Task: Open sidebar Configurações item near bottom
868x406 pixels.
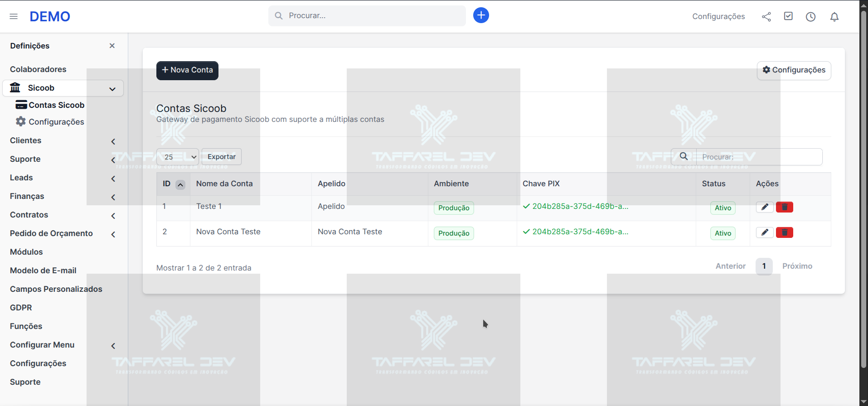Action: 38,363
